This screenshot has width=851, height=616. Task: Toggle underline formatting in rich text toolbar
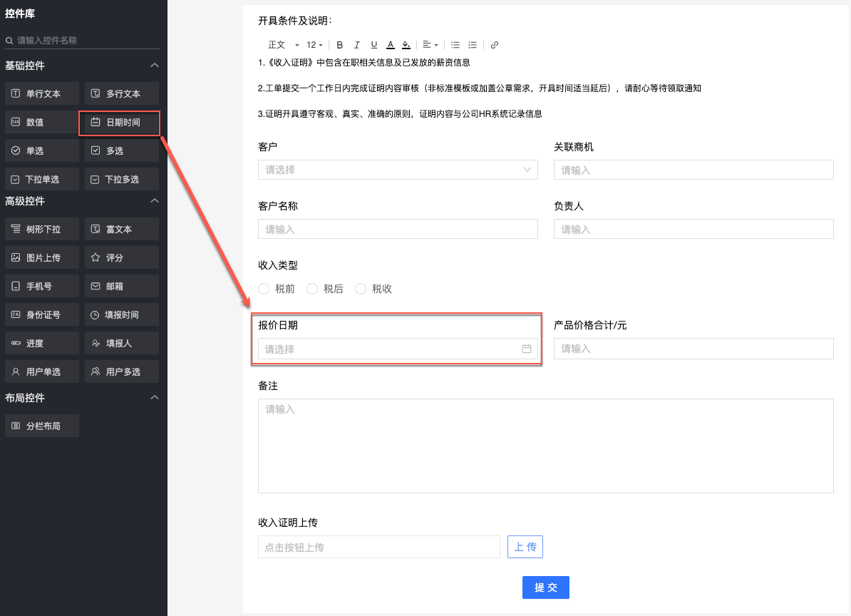click(374, 45)
